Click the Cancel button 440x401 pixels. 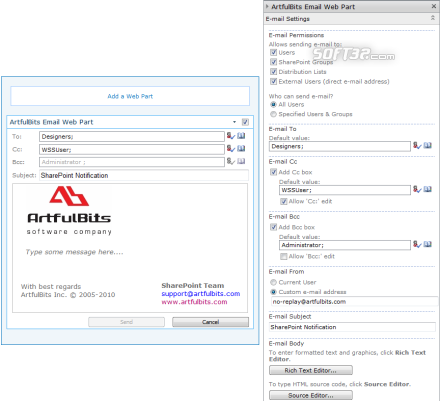[x=210, y=322]
